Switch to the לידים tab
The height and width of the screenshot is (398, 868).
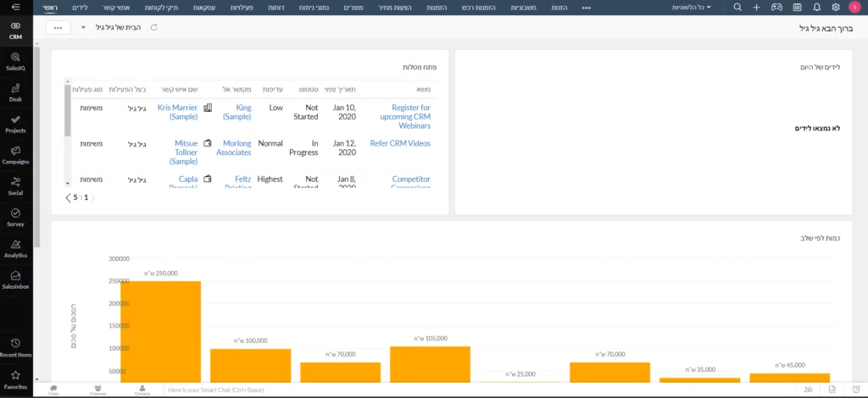(x=80, y=8)
